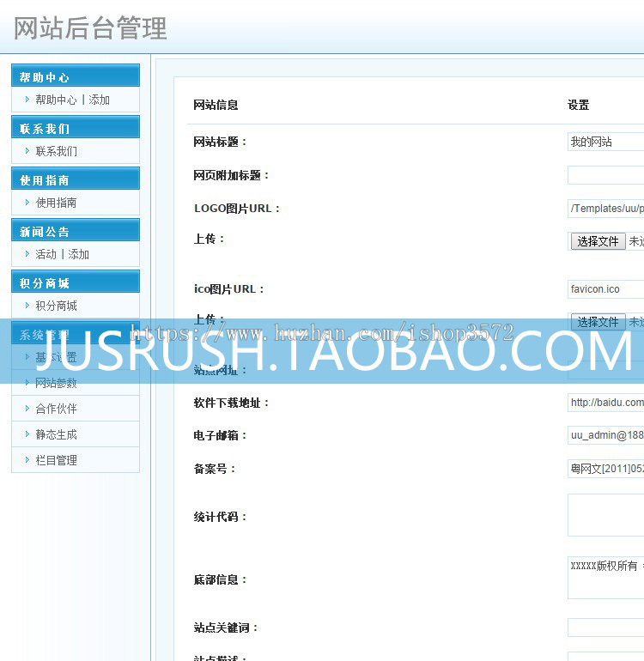Click arrow icon beside 合作伙伴
The height and width of the screenshot is (661, 644).
pyautogui.click(x=27, y=408)
